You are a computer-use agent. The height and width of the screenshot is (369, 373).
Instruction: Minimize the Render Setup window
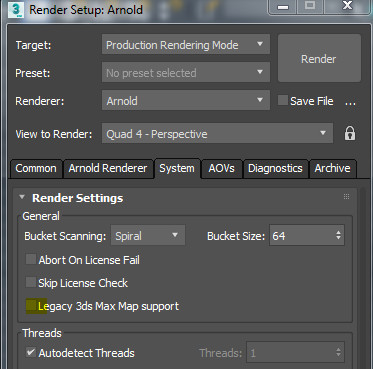coord(283,7)
